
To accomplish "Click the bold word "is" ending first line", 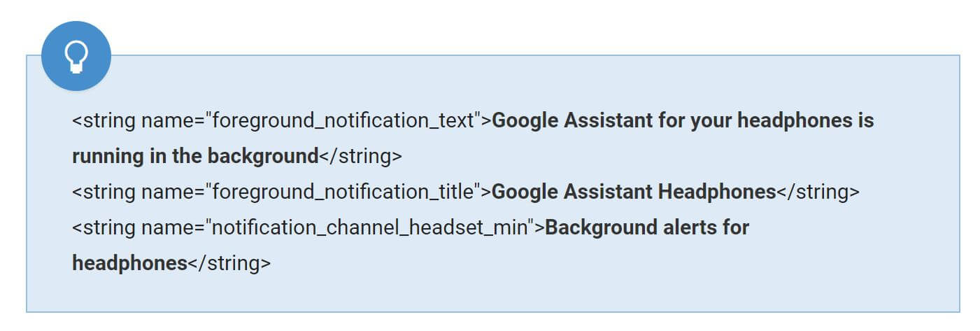I will (866, 120).
